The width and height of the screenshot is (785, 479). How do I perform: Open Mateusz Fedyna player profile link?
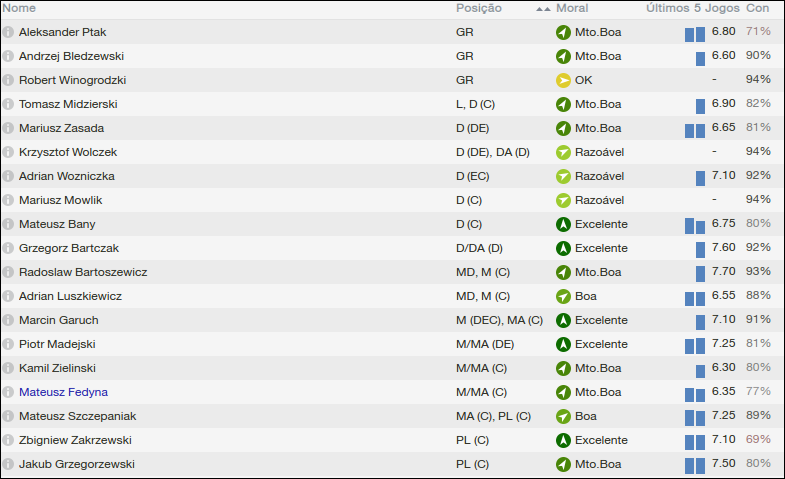(x=63, y=392)
